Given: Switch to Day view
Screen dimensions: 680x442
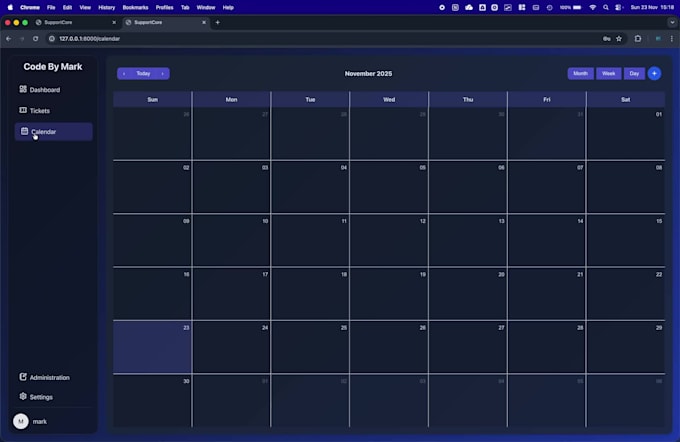Looking at the screenshot, I should click(634, 73).
